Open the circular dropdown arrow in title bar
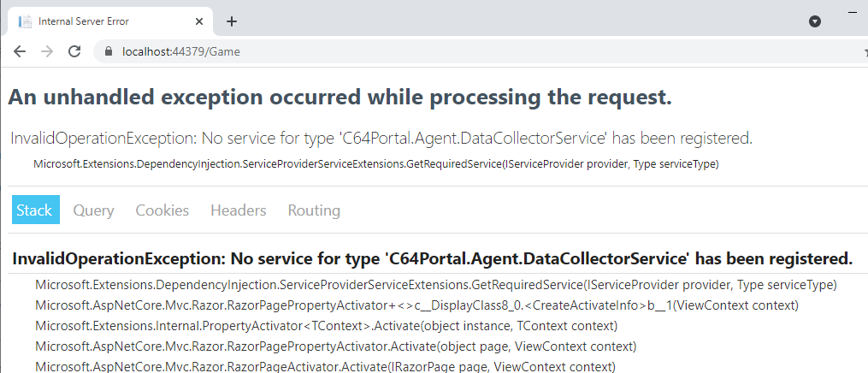The width and height of the screenshot is (868, 373). [815, 21]
